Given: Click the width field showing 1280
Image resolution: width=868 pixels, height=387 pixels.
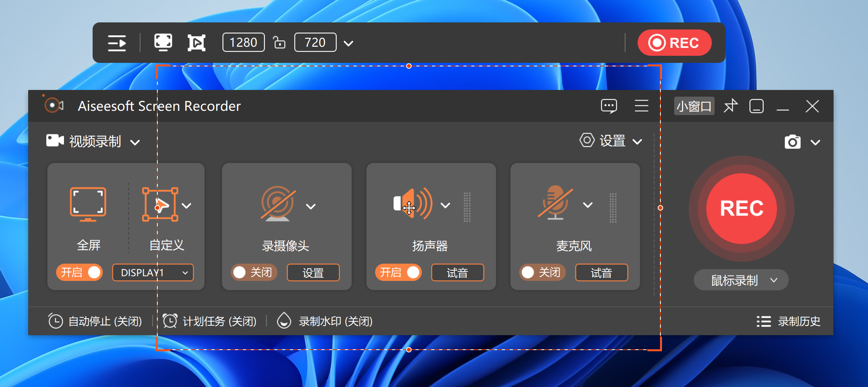Looking at the screenshot, I should click(243, 42).
